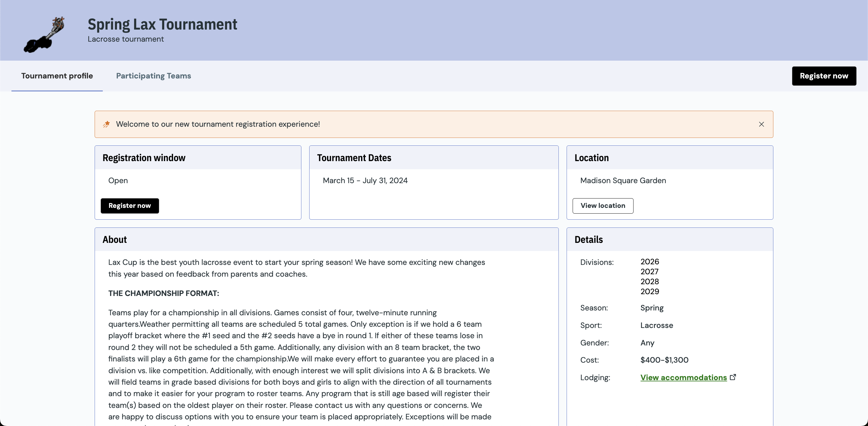Click the Sport label

(x=591, y=326)
